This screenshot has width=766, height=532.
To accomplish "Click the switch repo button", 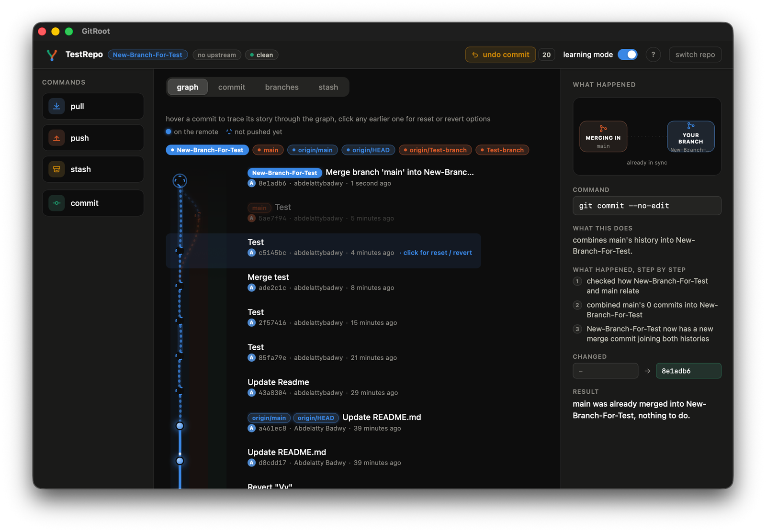I will [x=695, y=55].
